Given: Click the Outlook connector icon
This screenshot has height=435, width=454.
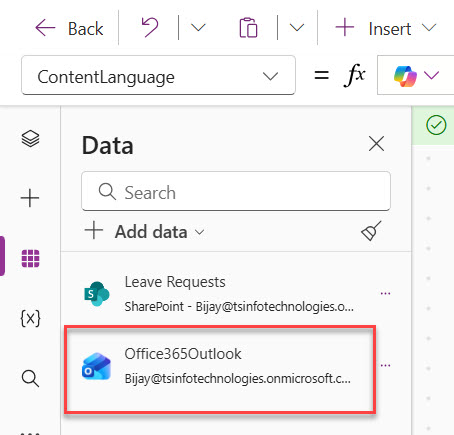Looking at the screenshot, I should 96,366.
